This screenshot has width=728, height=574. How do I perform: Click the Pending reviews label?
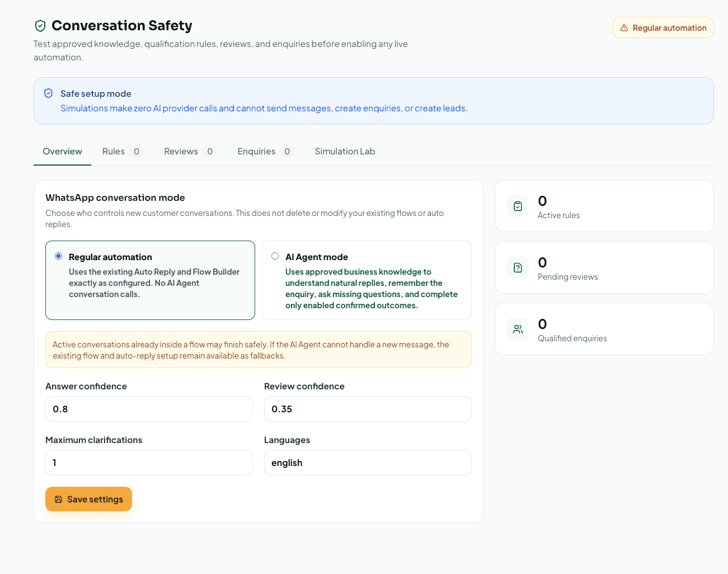click(567, 277)
